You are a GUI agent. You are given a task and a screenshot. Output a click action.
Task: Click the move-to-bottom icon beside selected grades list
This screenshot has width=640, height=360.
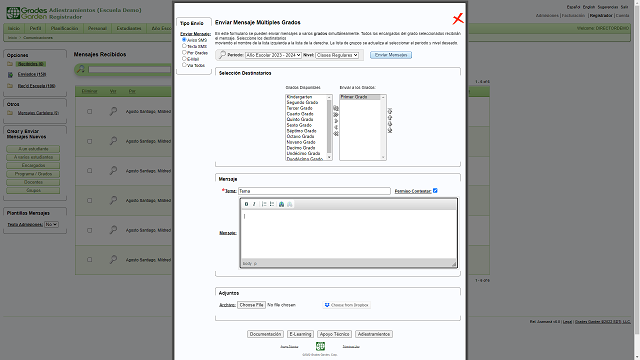click(390, 131)
